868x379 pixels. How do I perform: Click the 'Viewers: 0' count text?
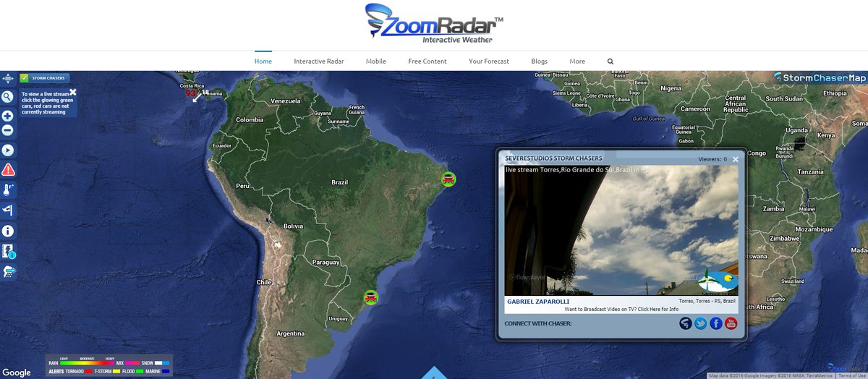pyautogui.click(x=712, y=159)
